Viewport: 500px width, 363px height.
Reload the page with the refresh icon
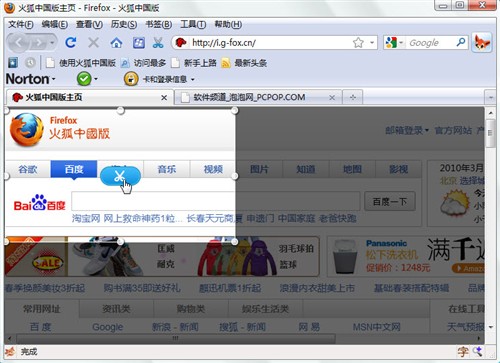tap(71, 43)
